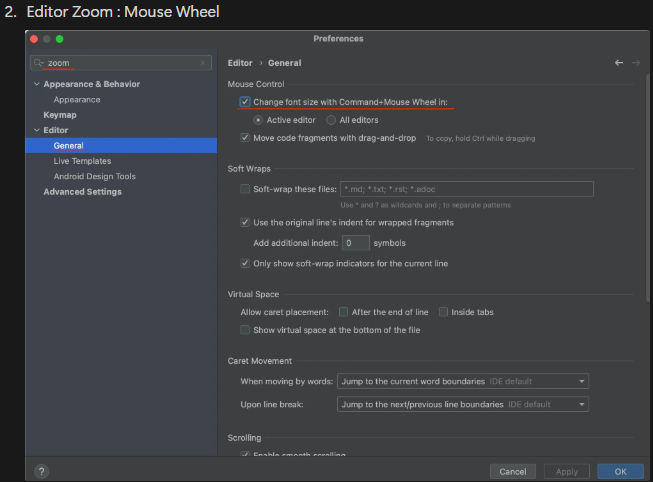Toggle Change font size with Command+Mouse Wheel
Image resolution: width=653 pixels, height=482 pixels.
245,102
